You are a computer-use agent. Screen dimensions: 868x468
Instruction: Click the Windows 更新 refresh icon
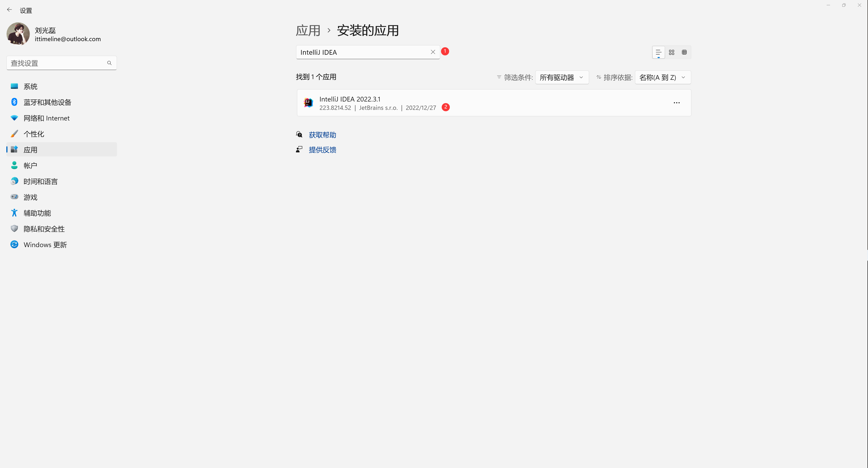pos(14,244)
